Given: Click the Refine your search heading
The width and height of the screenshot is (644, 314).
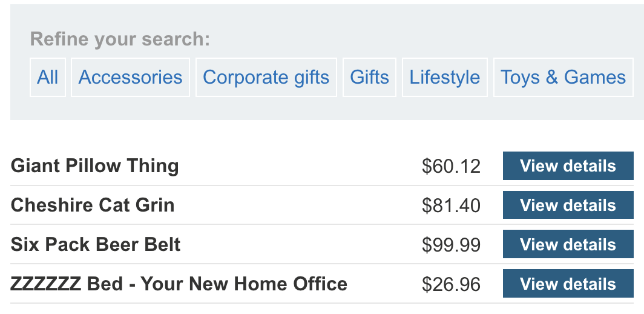Looking at the screenshot, I should pyautogui.click(x=120, y=39).
